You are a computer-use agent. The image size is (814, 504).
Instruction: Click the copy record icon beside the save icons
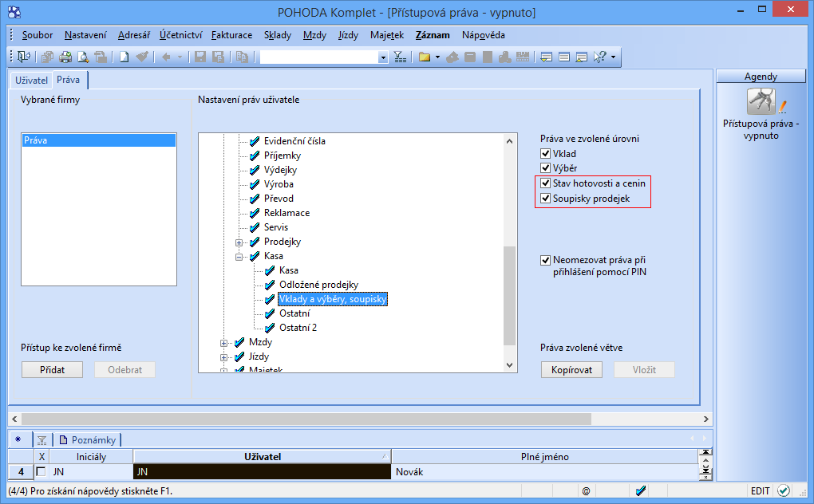[242, 57]
